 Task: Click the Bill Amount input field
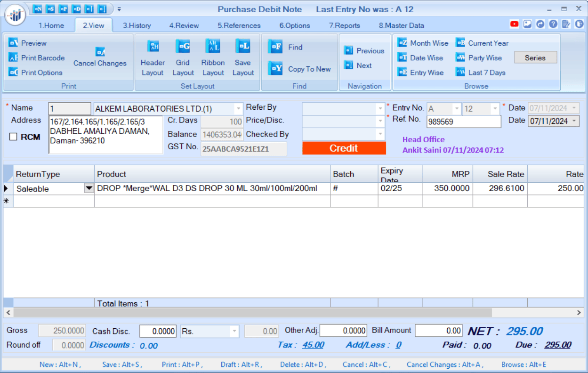pyautogui.click(x=439, y=331)
